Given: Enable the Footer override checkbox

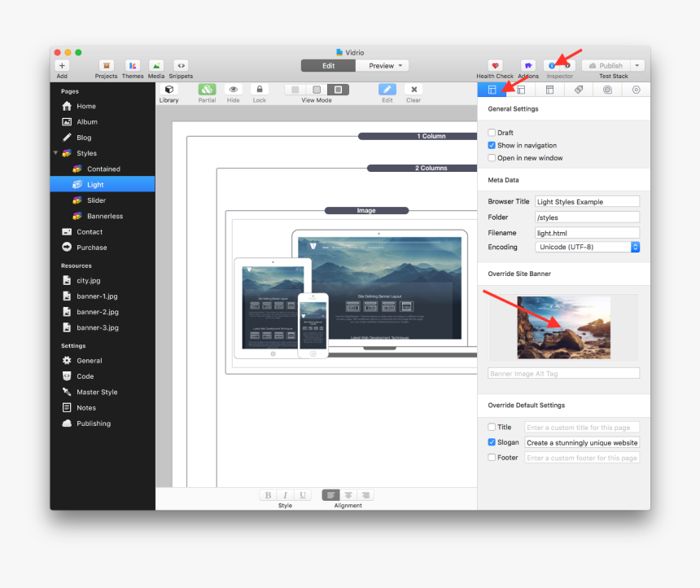Looking at the screenshot, I should [492, 458].
